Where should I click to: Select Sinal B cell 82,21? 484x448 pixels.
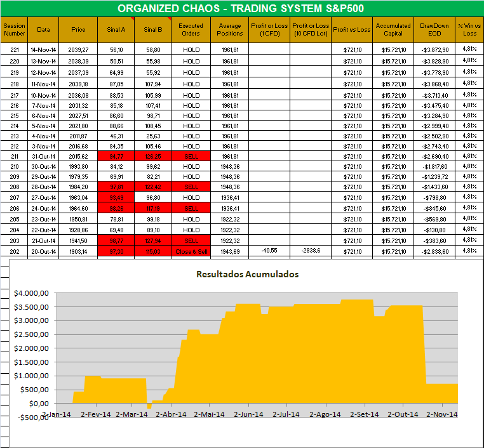[x=153, y=176]
